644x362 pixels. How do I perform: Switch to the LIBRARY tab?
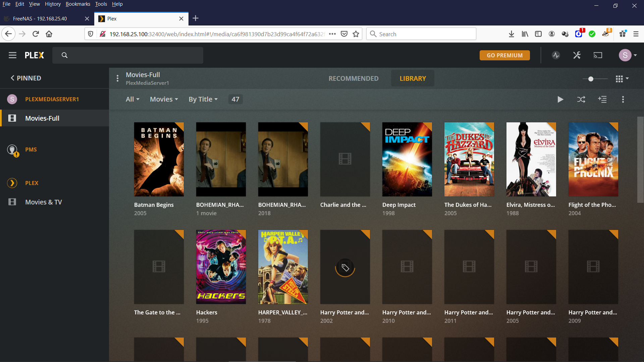point(413,78)
